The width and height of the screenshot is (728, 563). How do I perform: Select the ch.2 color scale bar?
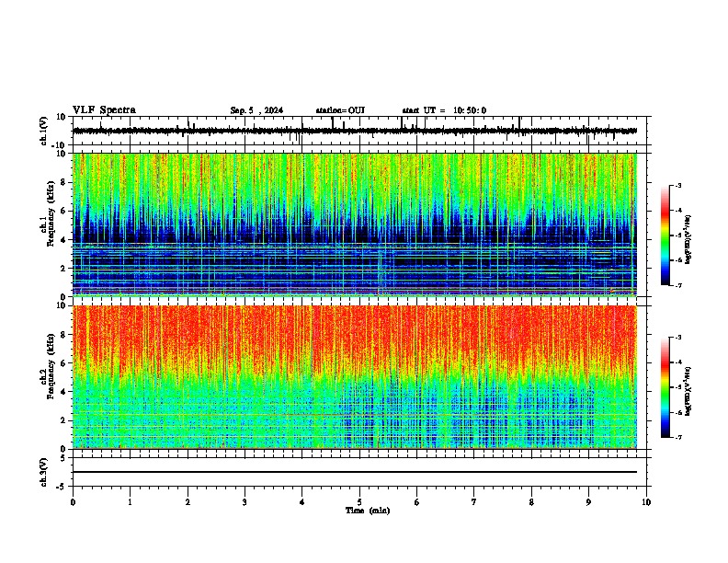(665, 387)
